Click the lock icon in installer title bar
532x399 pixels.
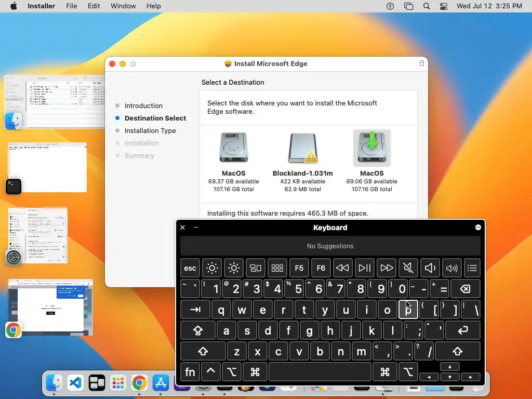[422, 63]
